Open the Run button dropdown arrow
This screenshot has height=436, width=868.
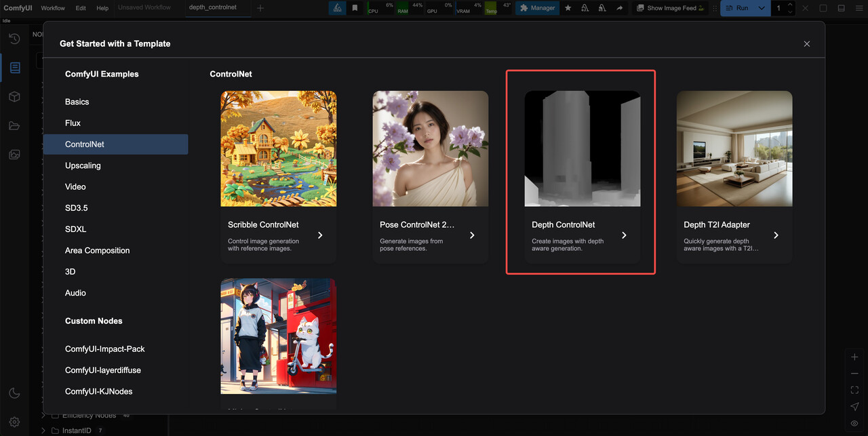[x=762, y=8]
